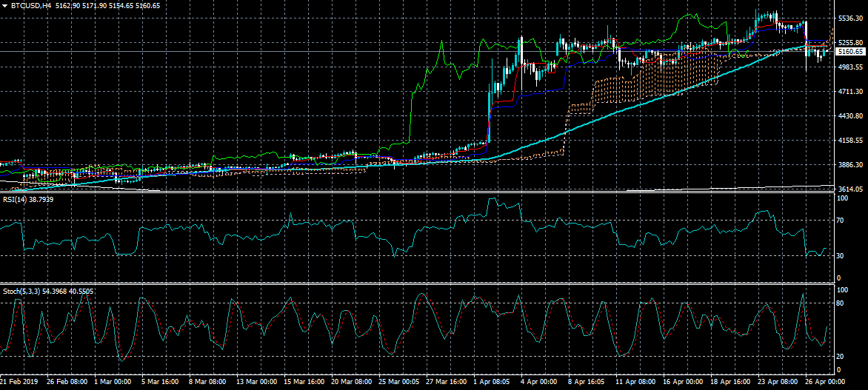Click the 5536.30 price axis label
868x390 pixels.
point(849,18)
